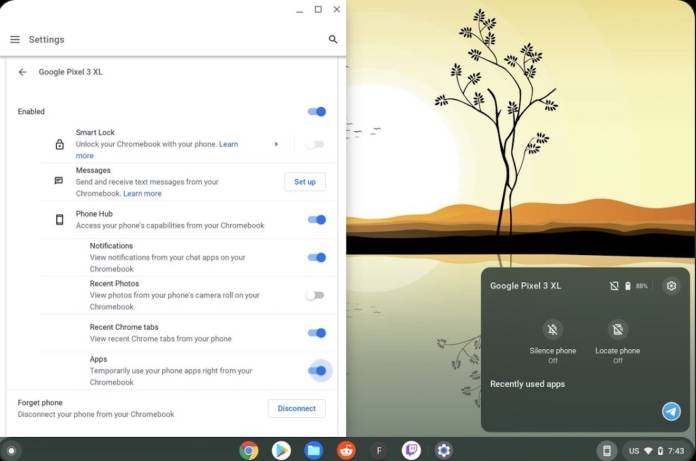This screenshot has width=696, height=461.
Task: Open the clock showing 7:43
Action: point(676,451)
